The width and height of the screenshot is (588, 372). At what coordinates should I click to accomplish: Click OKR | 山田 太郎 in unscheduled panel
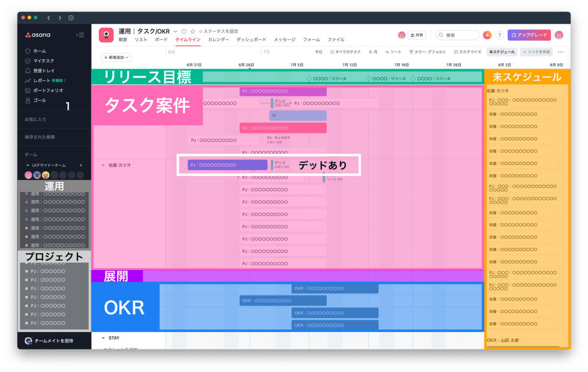point(503,340)
